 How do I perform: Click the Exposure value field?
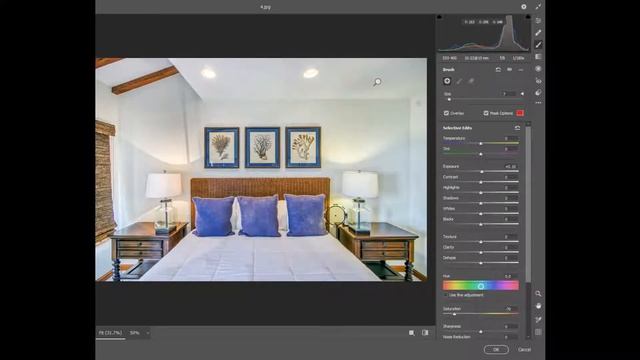(510, 167)
